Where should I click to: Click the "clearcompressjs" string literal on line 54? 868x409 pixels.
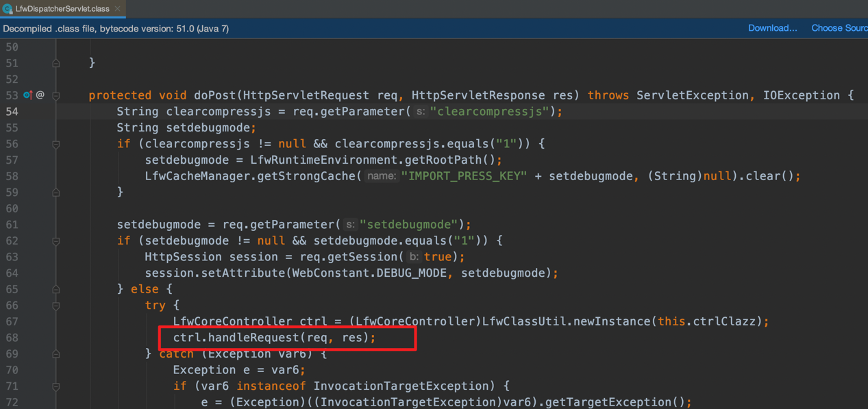489,112
